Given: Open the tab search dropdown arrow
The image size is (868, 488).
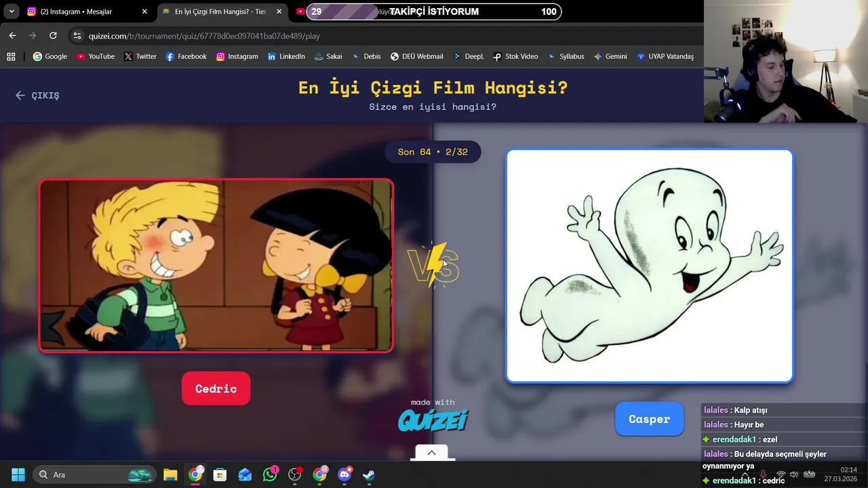Looking at the screenshot, I should point(12,12).
